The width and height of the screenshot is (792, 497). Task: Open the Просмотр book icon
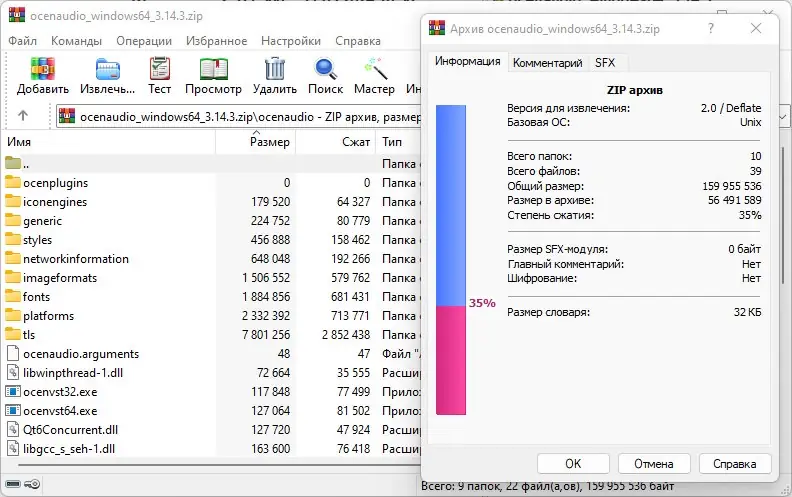213,69
